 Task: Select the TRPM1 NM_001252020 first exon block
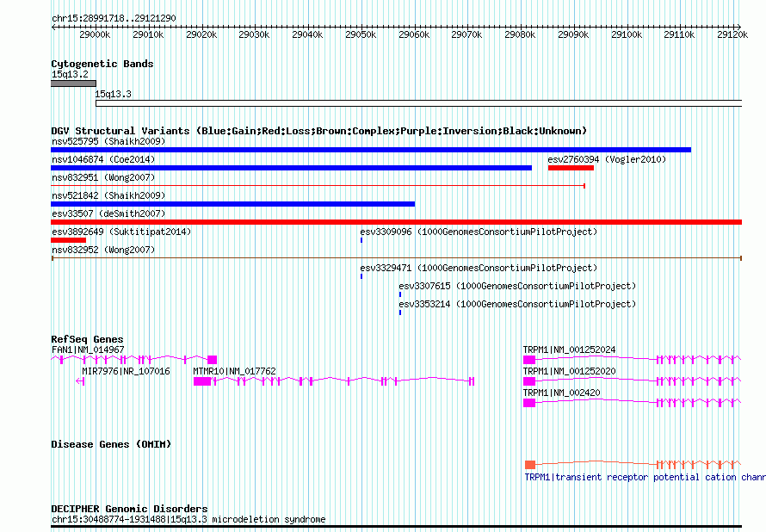click(x=529, y=381)
